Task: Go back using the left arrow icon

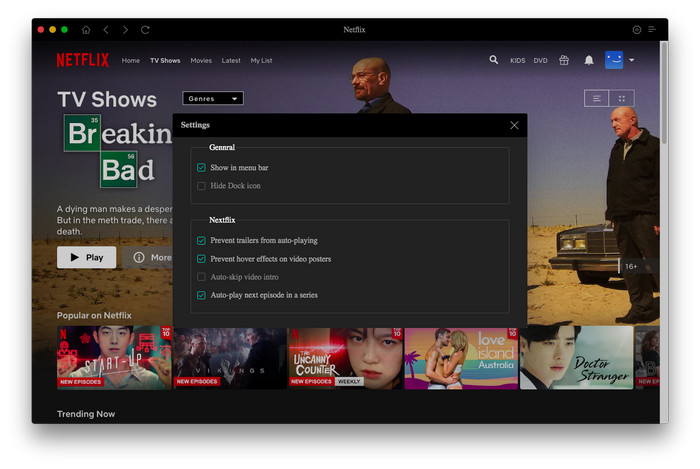Action: click(x=106, y=30)
